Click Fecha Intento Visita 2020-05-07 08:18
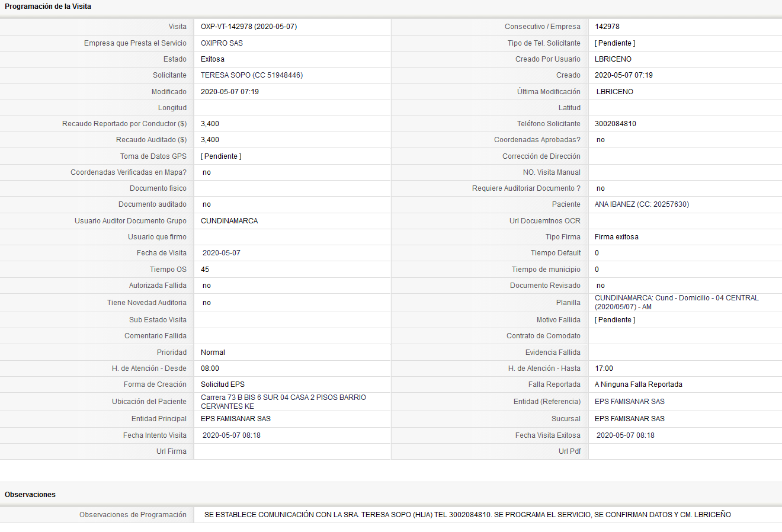Screen dimensions: 782x532 (232, 435)
